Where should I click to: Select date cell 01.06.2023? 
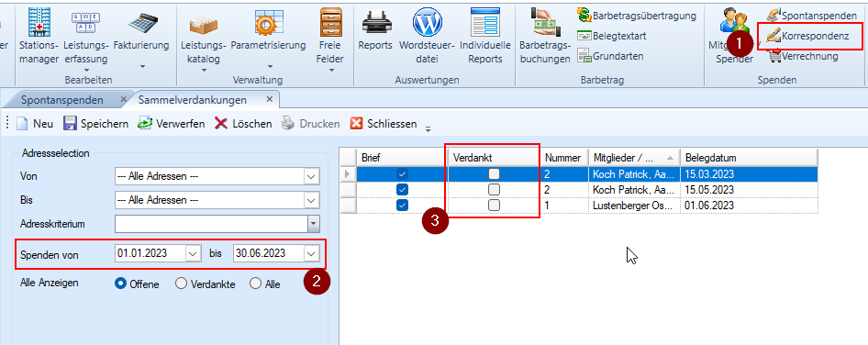click(749, 205)
